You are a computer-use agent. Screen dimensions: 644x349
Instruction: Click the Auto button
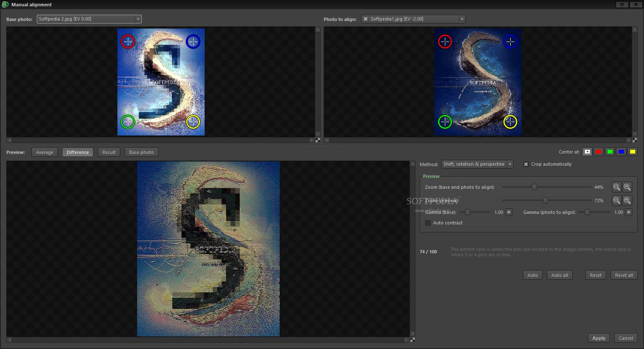532,275
